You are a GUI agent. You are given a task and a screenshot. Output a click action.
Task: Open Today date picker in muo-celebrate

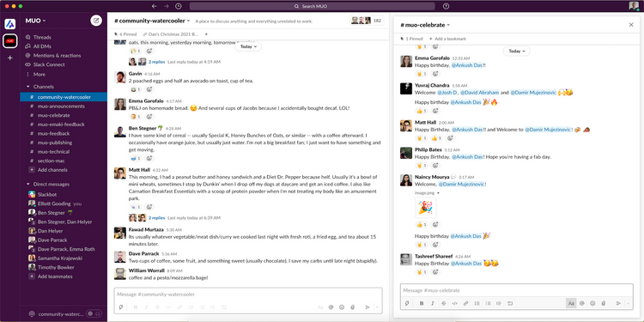click(516, 52)
